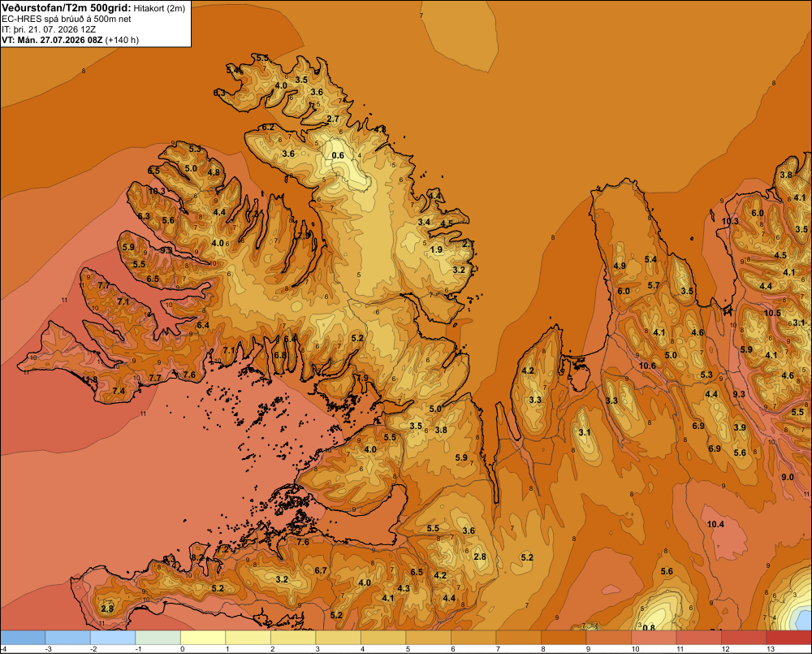Select the legend swatch between -2 and -1
The image size is (812, 654).
pyautogui.click(x=113, y=638)
